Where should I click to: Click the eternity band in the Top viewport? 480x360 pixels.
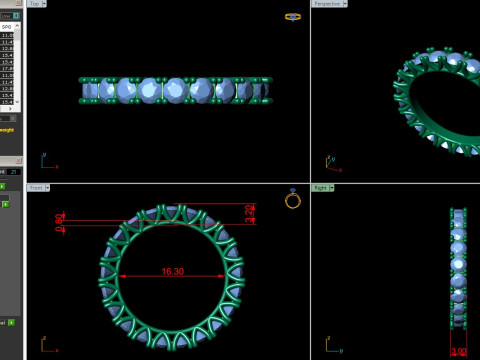click(x=176, y=90)
